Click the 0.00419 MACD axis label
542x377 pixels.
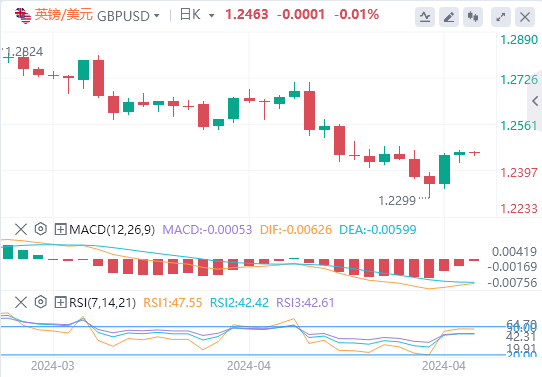[x=515, y=252]
